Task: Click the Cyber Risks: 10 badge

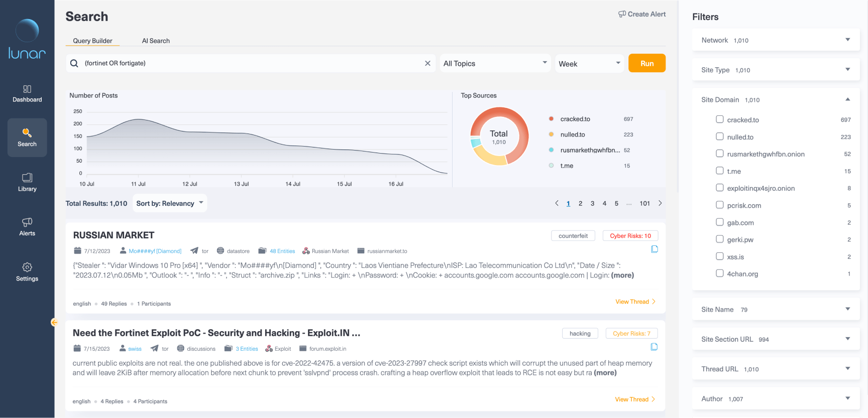Action: point(630,236)
